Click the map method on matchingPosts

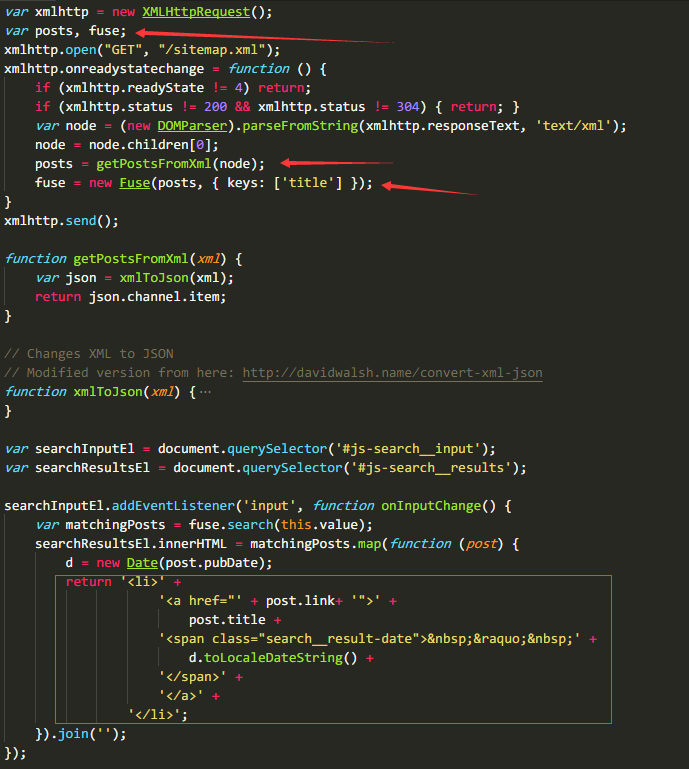369,544
